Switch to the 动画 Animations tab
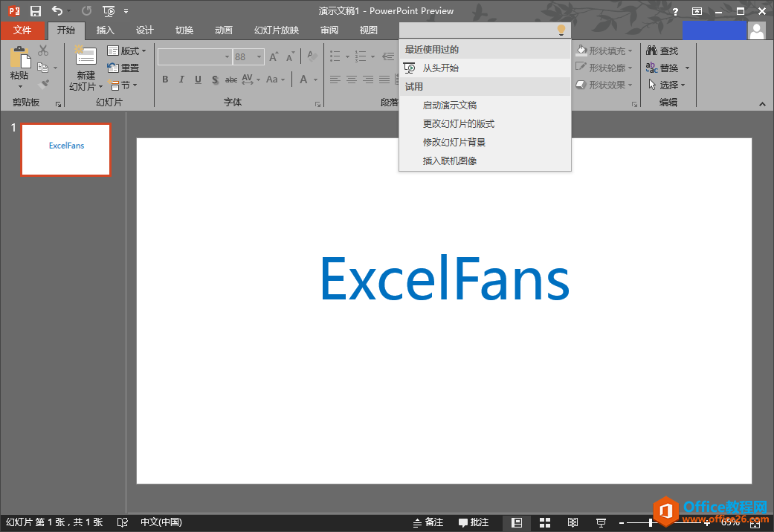This screenshot has width=774, height=532. pos(224,30)
